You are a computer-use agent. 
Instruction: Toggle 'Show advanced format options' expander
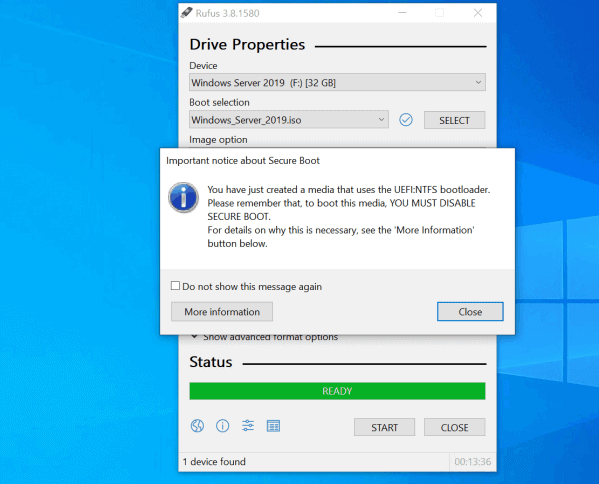(x=264, y=337)
